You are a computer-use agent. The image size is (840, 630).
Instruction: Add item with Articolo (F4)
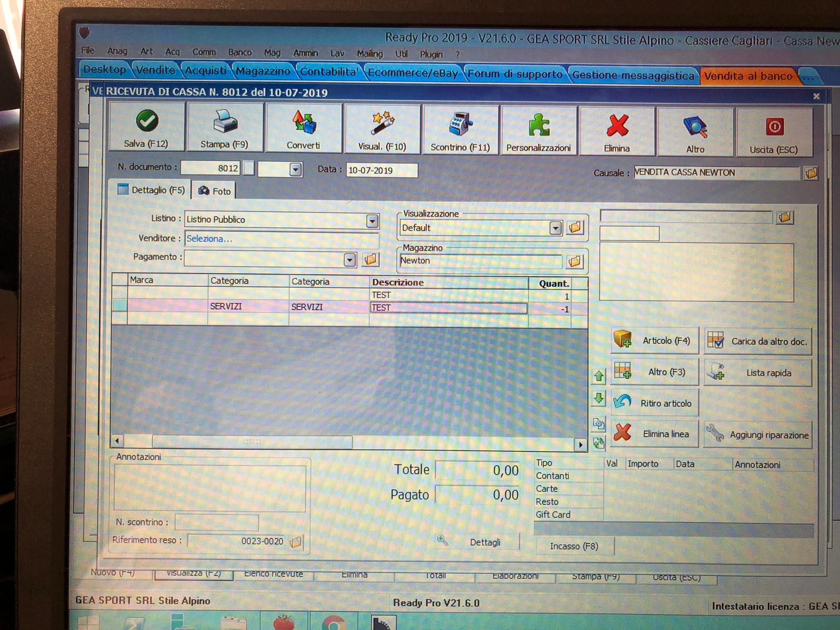(655, 340)
